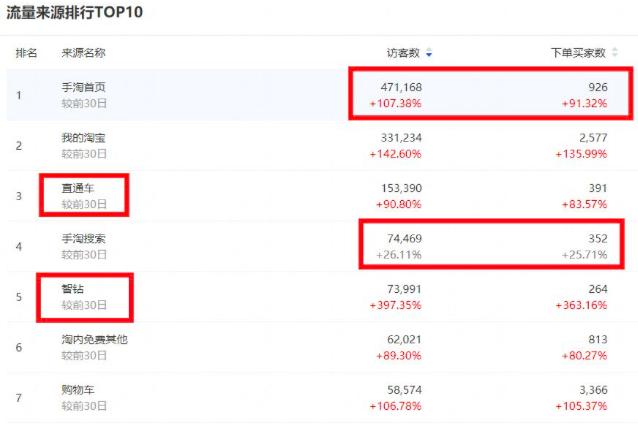Open the 手淘首页 traffic source
Image resolution: width=638 pixels, height=430 pixels.
(x=83, y=87)
